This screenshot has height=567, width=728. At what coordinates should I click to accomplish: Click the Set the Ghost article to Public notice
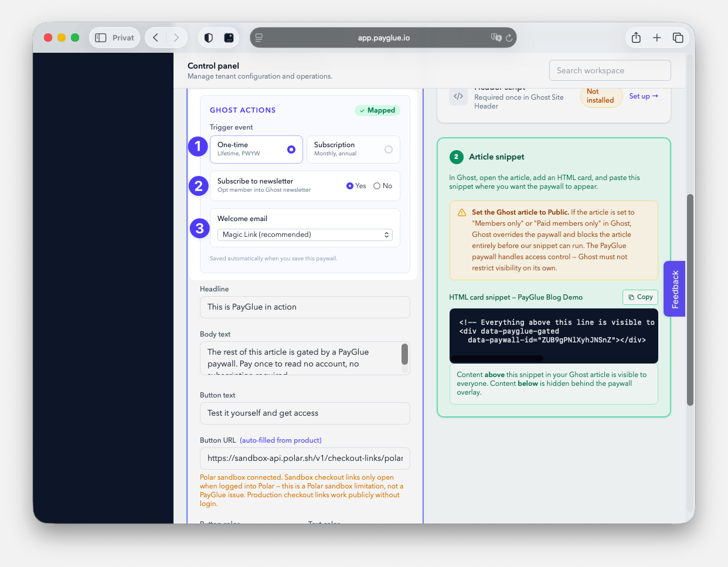pos(554,240)
